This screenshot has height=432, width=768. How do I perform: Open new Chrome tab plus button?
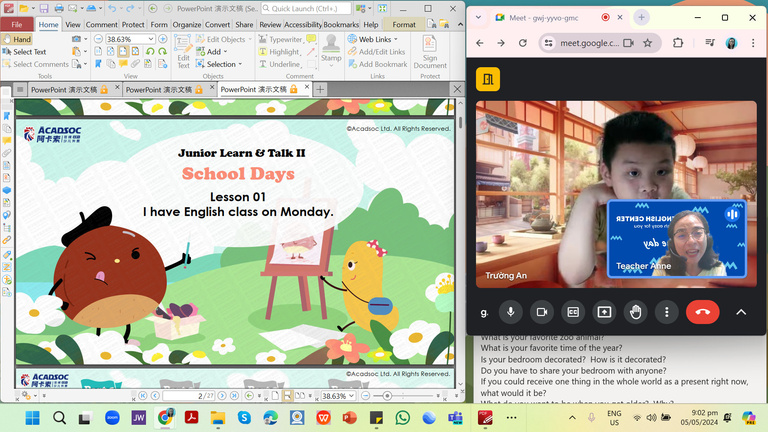(x=641, y=17)
